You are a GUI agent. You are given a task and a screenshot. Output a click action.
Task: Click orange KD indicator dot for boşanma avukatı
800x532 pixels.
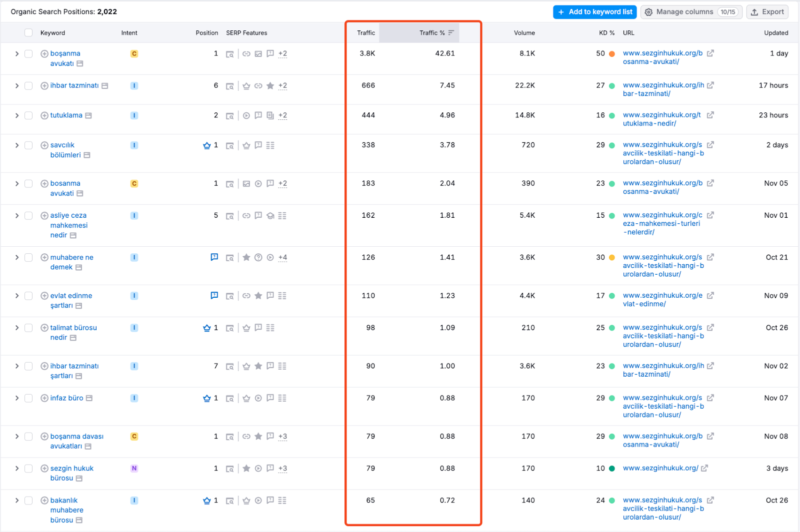(x=611, y=53)
